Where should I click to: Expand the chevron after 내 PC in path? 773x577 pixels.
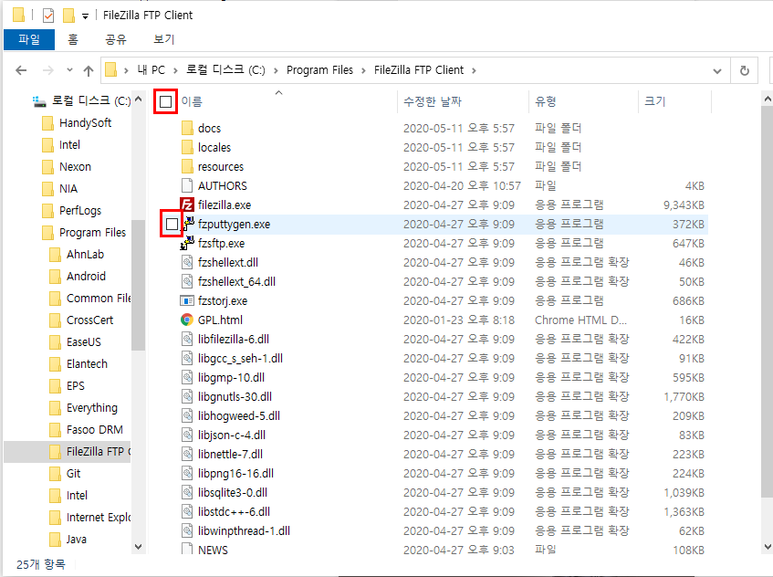coord(175,71)
